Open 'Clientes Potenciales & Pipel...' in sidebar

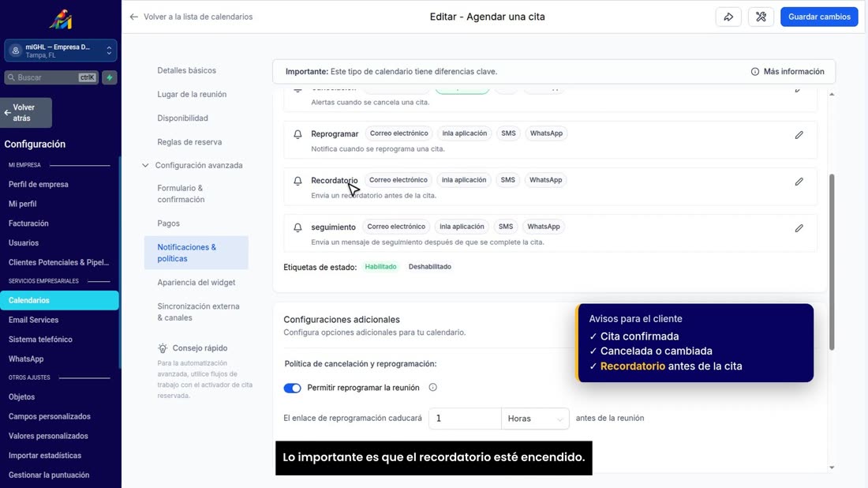pyautogui.click(x=58, y=262)
